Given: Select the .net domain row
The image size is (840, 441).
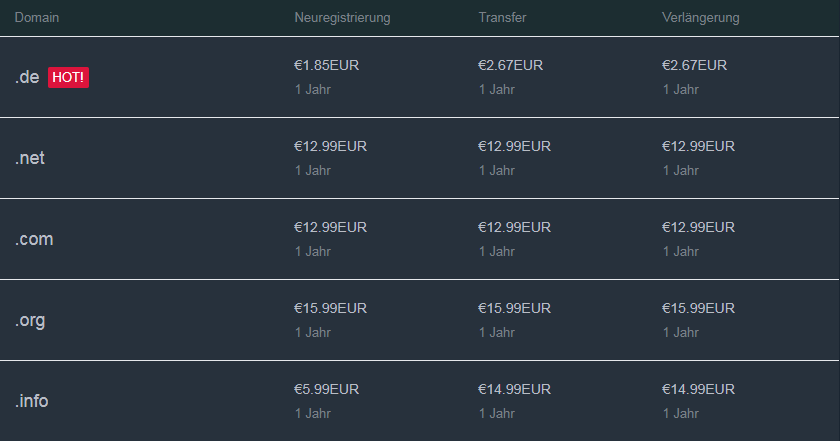Looking at the screenshot, I should click(x=420, y=158).
